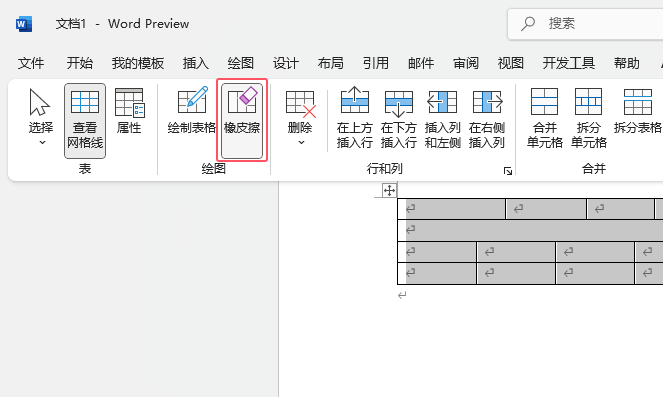Viewport: 663px width, 397px height.
Task: Click the search box in title bar
Action: 585,24
